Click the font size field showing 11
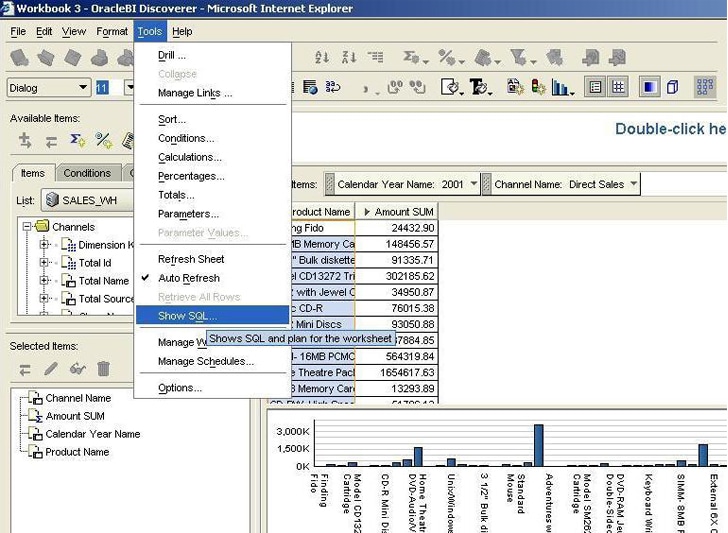This screenshot has width=728, height=533. pos(110,87)
